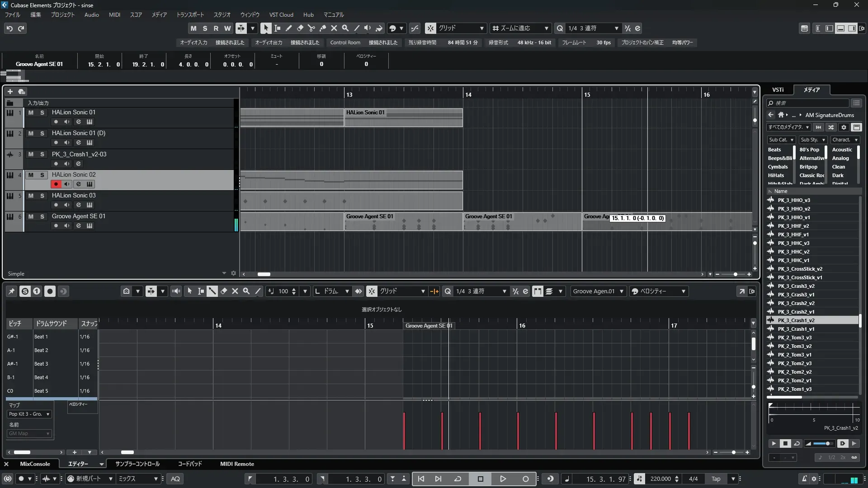Select the Eraser tool in main toolbar

(300, 28)
